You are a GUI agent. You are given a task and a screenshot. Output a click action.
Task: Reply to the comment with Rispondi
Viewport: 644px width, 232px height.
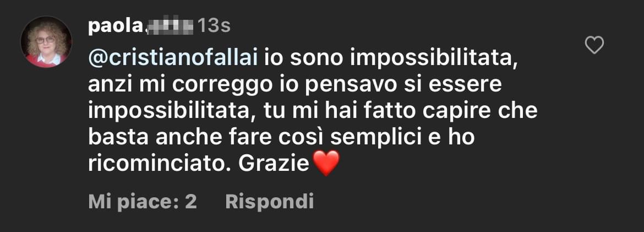point(270,202)
